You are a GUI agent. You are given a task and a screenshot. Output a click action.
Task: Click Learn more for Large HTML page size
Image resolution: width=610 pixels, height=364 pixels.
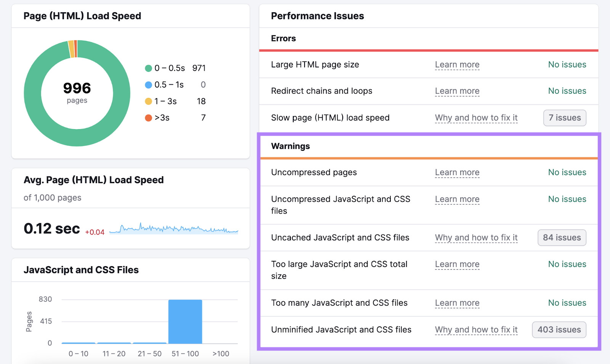tap(457, 65)
